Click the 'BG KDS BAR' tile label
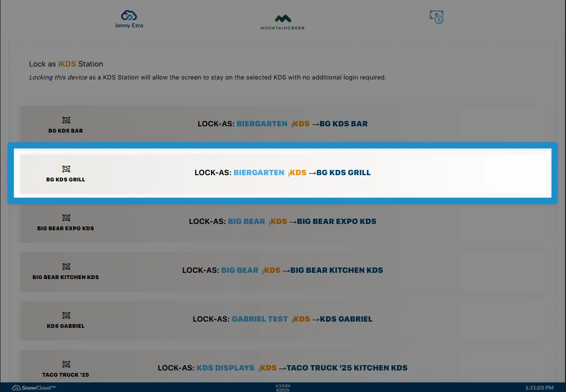Viewport: 566px width, 392px height. pyautogui.click(x=66, y=131)
